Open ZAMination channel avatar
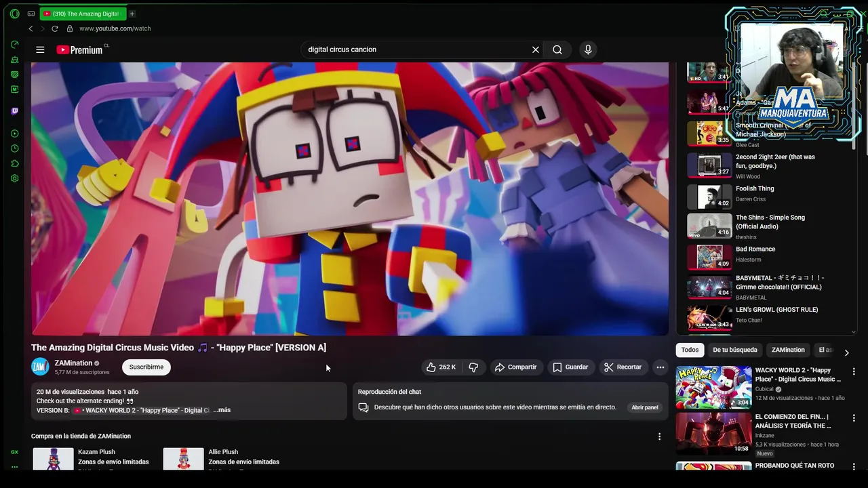The width and height of the screenshot is (868, 488). click(x=40, y=367)
